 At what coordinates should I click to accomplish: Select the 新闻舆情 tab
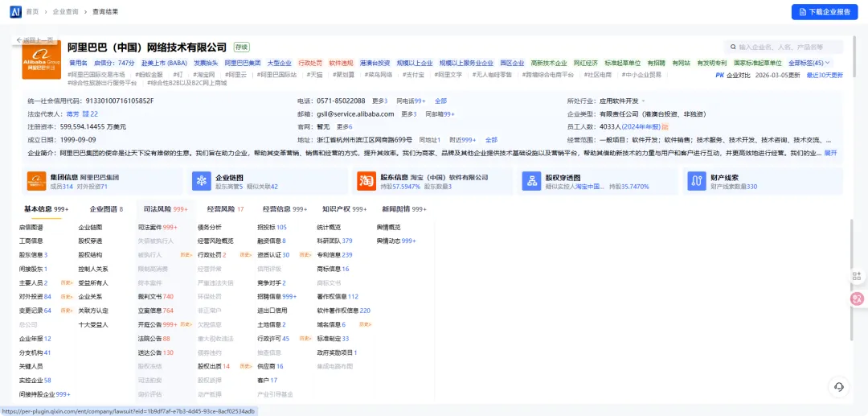pos(404,209)
